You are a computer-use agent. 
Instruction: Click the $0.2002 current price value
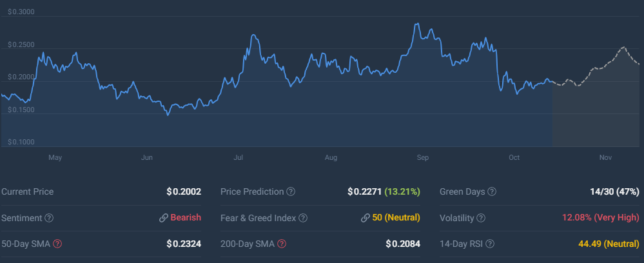click(184, 192)
